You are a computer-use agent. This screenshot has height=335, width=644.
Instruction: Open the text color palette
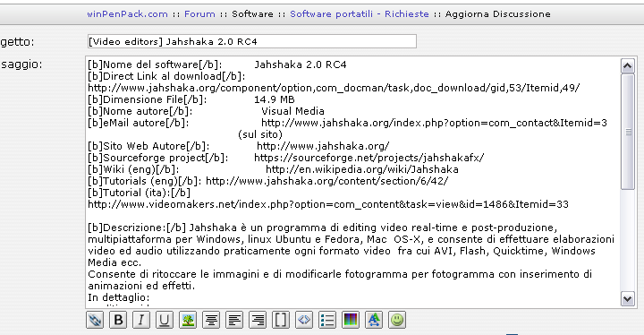[x=351, y=320]
